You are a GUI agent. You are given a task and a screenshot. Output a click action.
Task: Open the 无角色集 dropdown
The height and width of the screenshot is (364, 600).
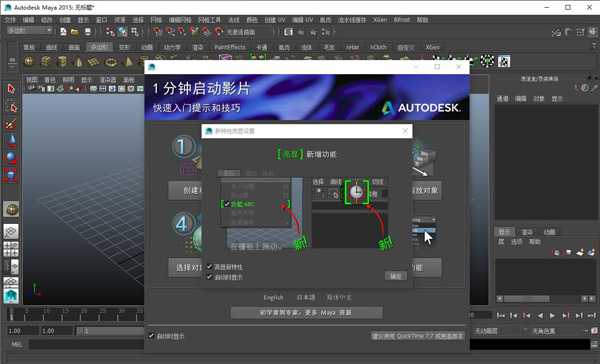(x=555, y=331)
